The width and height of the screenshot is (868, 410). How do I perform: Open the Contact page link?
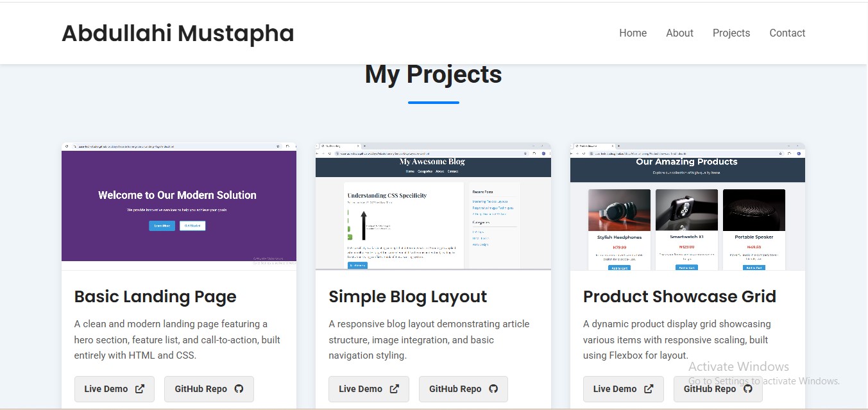click(x=787, y=33)
